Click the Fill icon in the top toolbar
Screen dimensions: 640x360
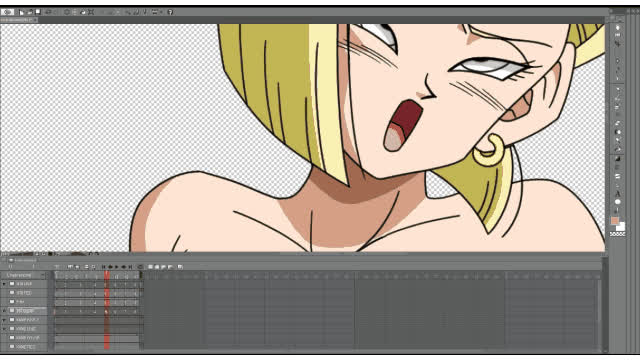click(x=82, y=12)
